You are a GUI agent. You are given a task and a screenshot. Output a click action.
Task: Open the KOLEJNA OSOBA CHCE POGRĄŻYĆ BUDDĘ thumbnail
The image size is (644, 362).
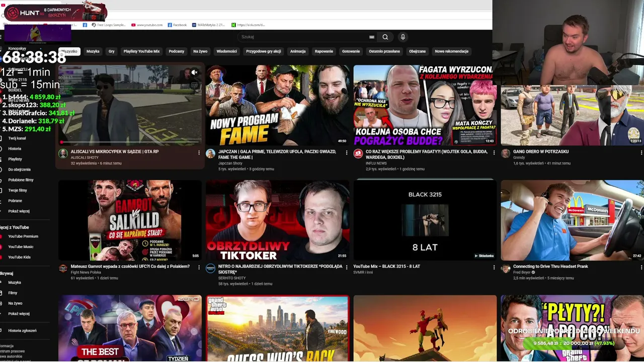tap(425, 105)
